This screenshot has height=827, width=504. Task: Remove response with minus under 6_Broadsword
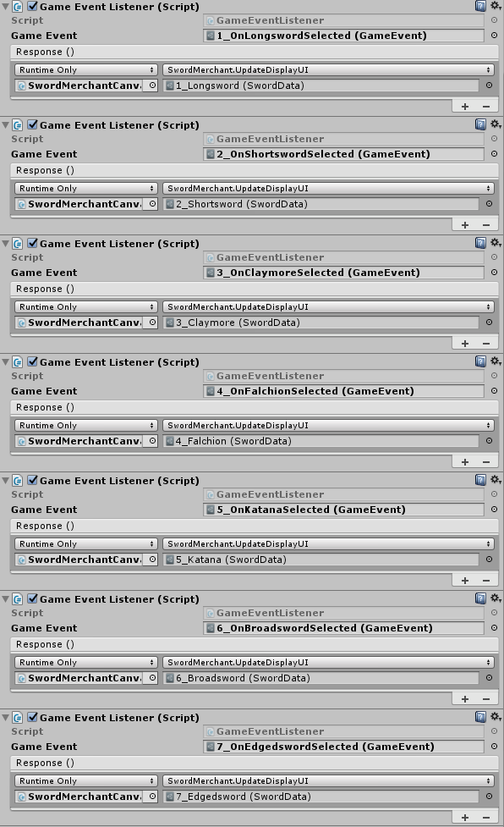click(x=486, y=699)
